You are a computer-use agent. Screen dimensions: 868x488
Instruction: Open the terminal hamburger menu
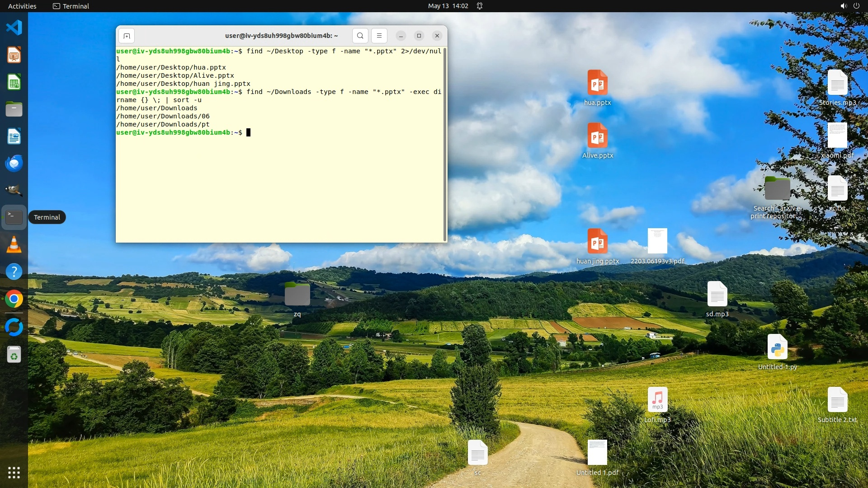379,36
